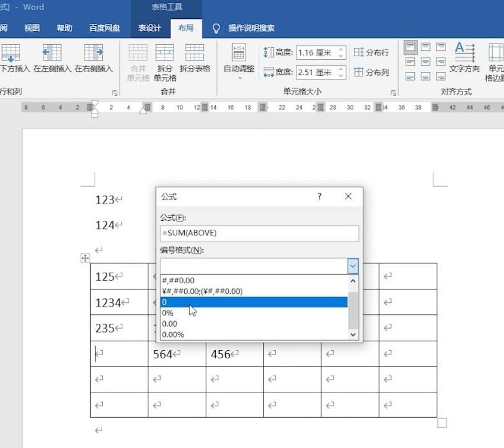Viewport: 504px width, 448px height.
Task: Choose ¥#,##0.00 currency format
Action: (x=254, y=292)
